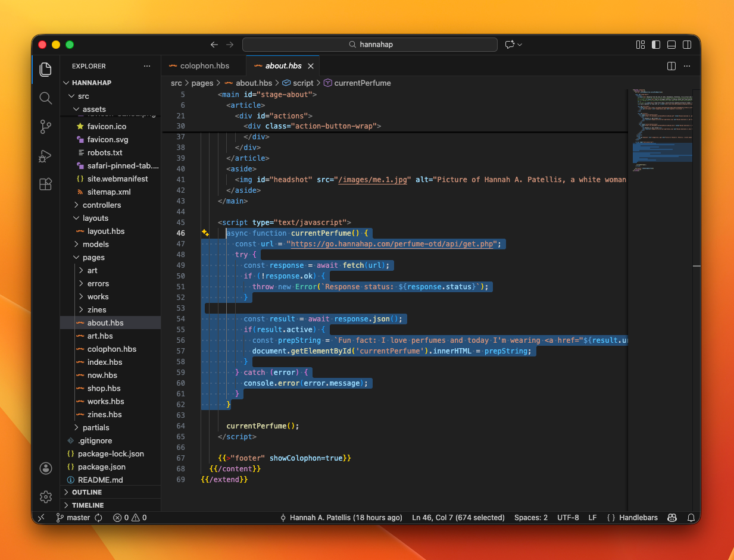The height and width of the screenshot is (560, 734).
Task: Change Handlebars language mode in status bar
Action: coord(638,518)
